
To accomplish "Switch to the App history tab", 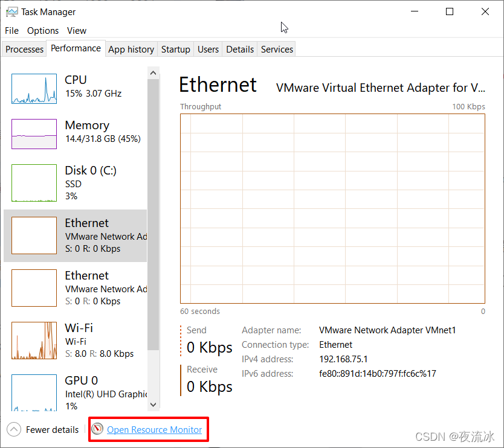I will coord(131,49).
